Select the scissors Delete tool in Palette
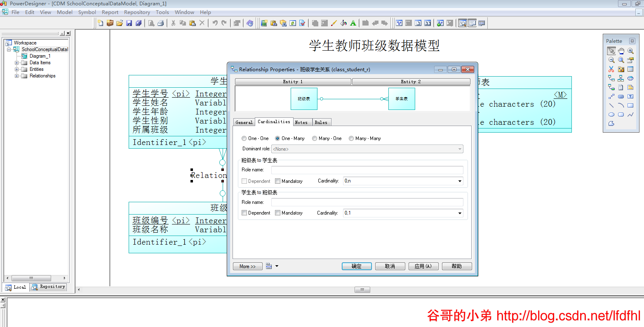This screenshot has width=644, height=327. [611, 69]
